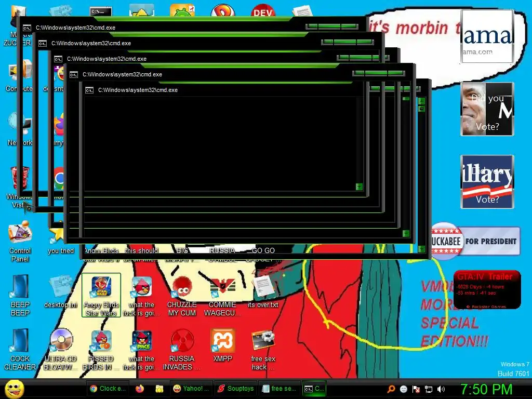Open the file explorer folder on the taskbar
The width and height of the screenshot is (532, 399).
(159, 389)
